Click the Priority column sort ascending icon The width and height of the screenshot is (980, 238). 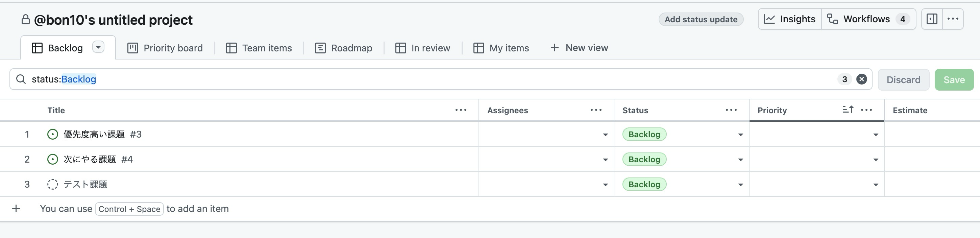click(848, 110)
